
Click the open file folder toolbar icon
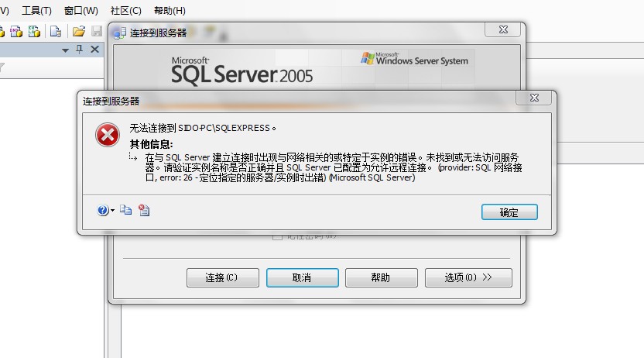[x=78, y=31]
